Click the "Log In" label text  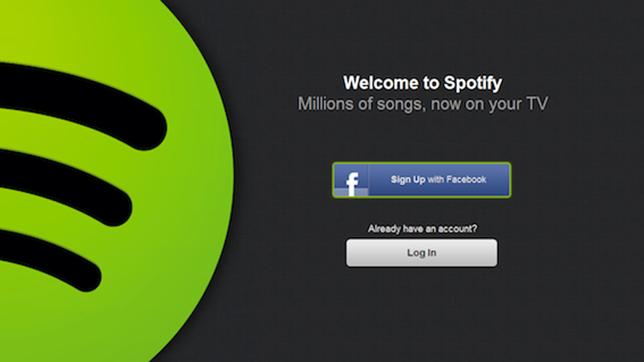click(421, 253)
